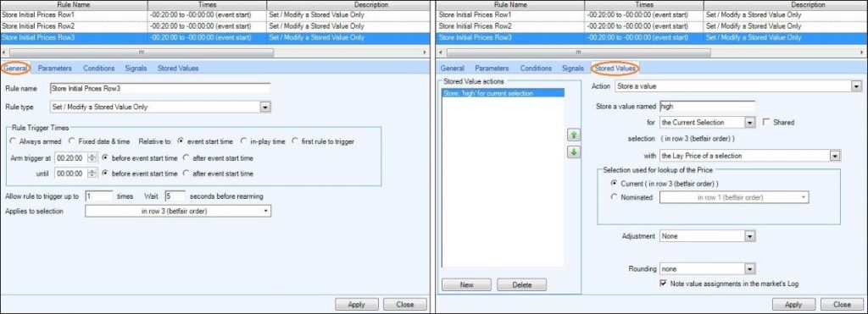Move stored value action down with green arrow

point(574,152)
